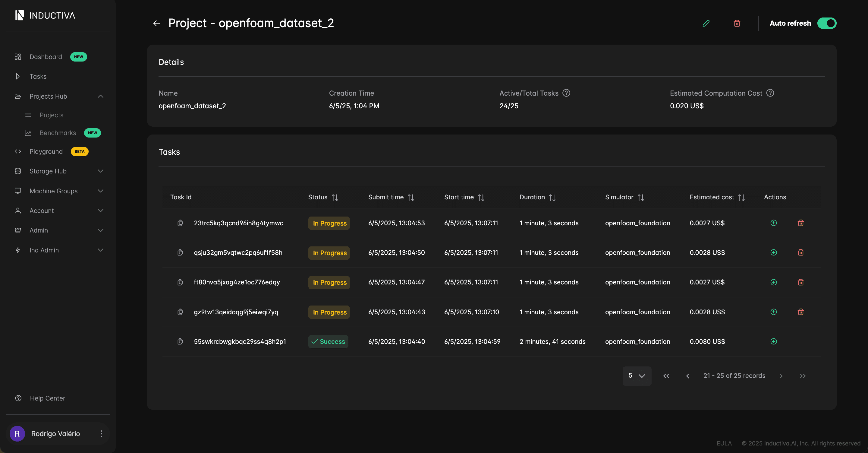Image resolution: width=868 pixels, height=453 pixels.
Task: Open the rows-per-page dropdown showing 5
Action: [x=637, y=376]
